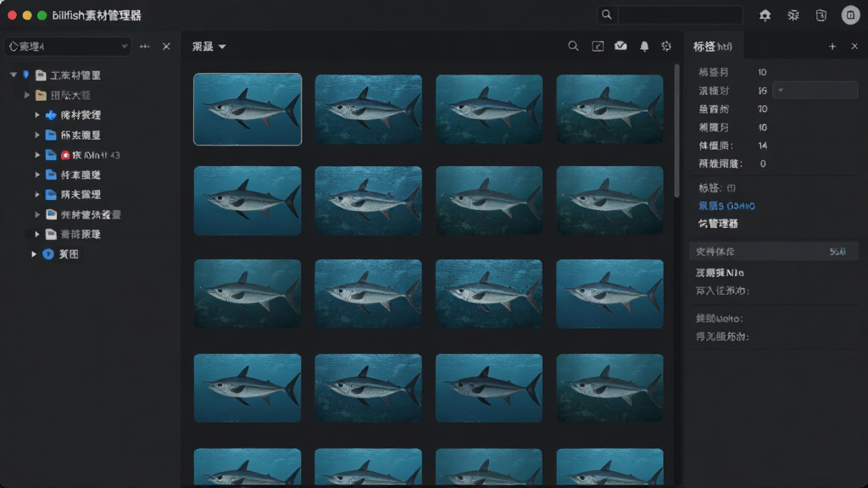Click the value 0 in the right panel

pyautogui.click(x=763, y=164)
